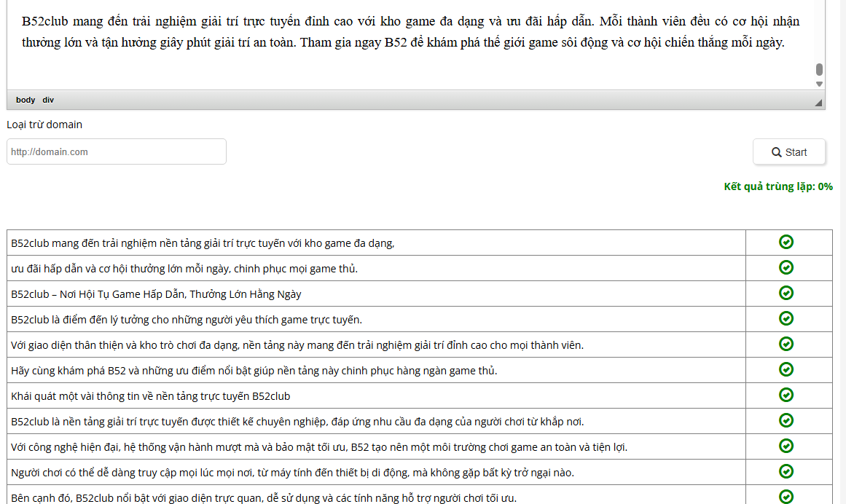The width and height of the screenshot is (846, 504).
Task: Click check icon for 'Người chơi có thể' row
Action: coord(786,471)
